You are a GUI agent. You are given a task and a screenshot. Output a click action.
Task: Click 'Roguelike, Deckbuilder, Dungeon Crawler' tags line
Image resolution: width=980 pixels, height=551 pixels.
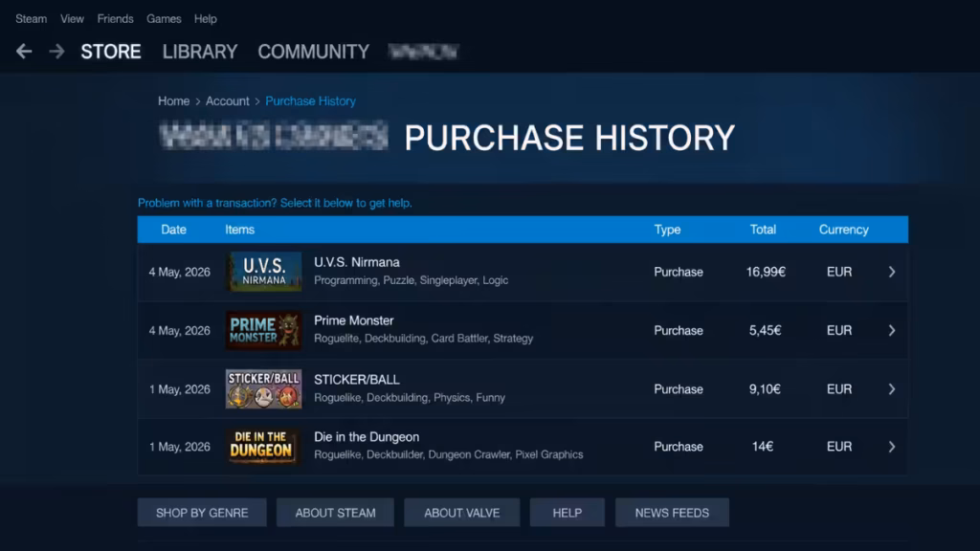point(449,454)
